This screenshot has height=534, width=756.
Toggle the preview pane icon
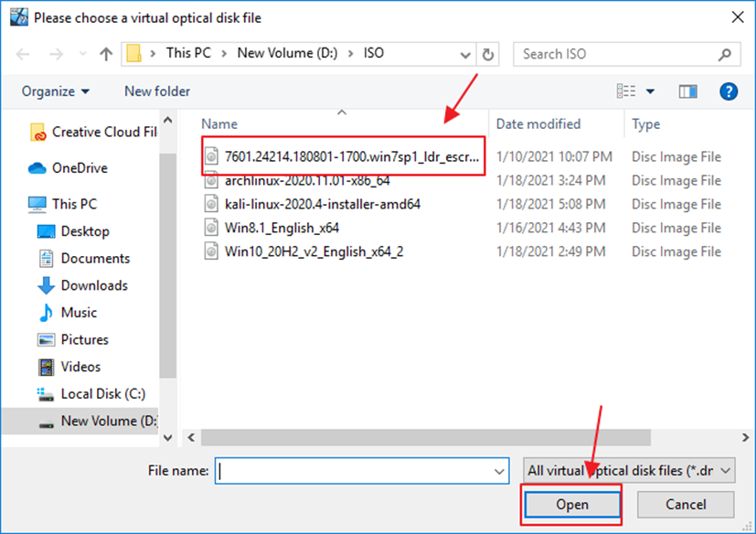coord(688,91)
